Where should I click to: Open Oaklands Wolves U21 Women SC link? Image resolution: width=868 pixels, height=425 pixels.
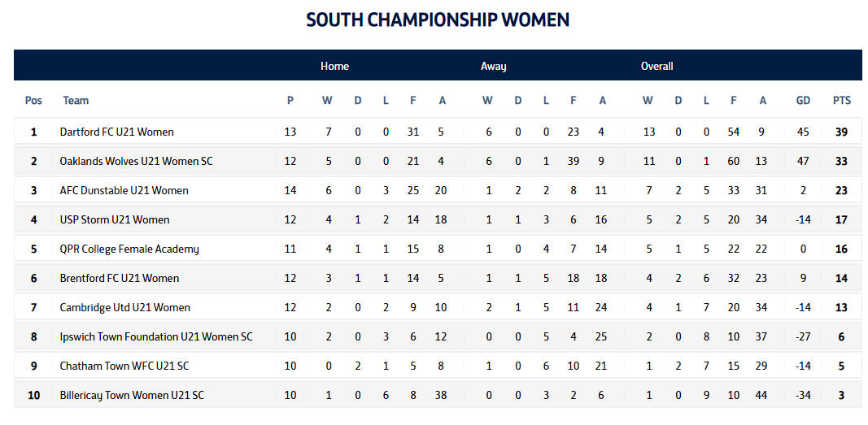point(136,161)
